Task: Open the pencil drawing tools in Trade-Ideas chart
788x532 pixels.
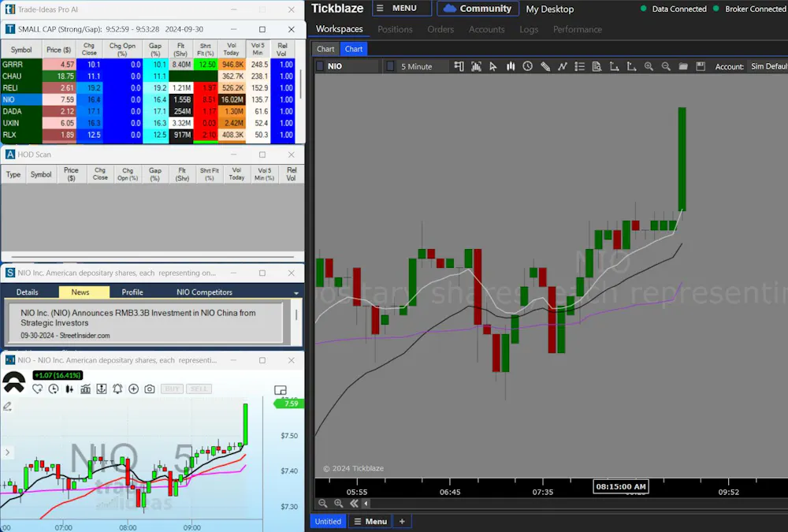Action: (x=7, y=407)
